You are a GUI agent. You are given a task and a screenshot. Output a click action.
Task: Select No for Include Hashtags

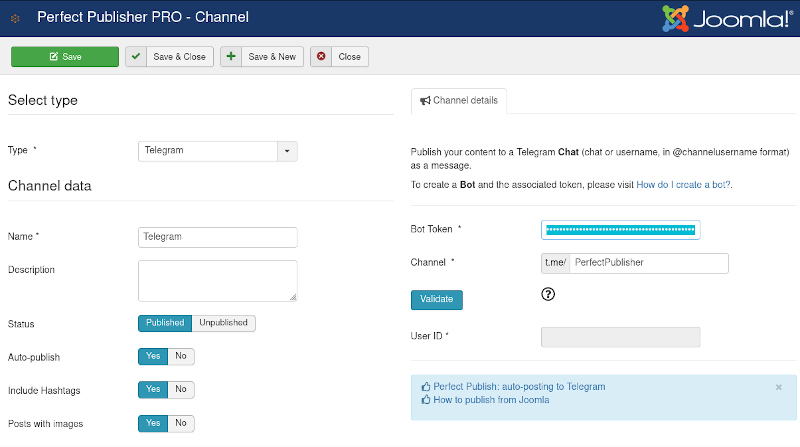coord(181,389)
